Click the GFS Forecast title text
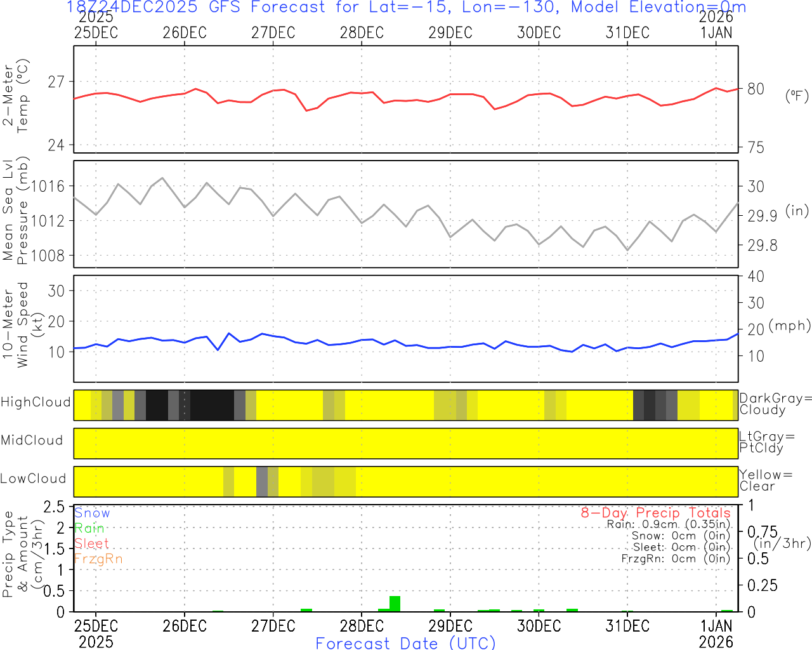 pos(406,8)
